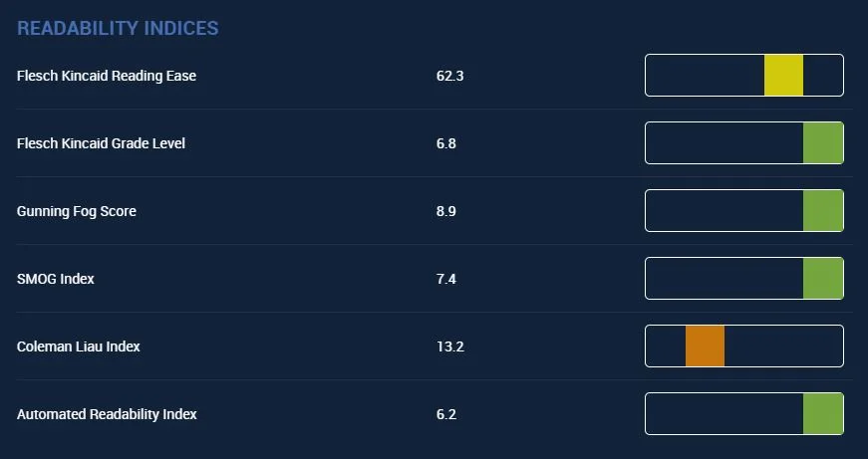868x459 pixels.
Task: Click the 7.4 SMOG value
Action: (x=446, y=279)
